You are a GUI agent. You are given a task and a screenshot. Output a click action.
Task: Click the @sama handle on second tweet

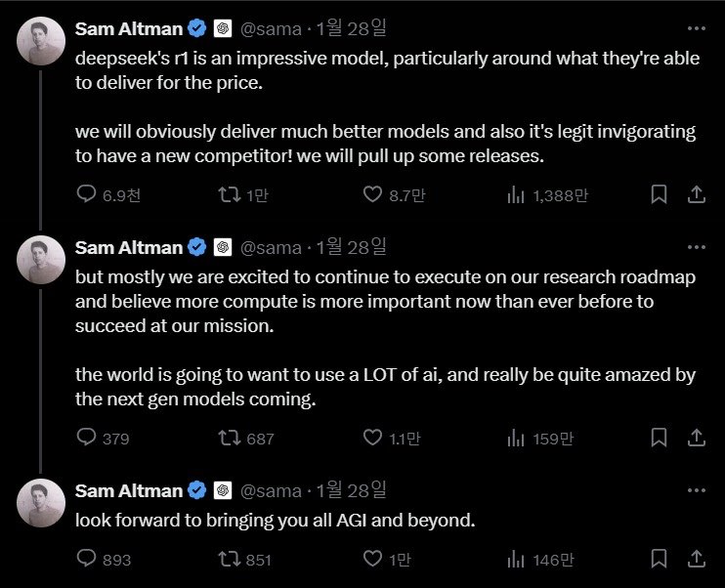(x=270, y=246)
